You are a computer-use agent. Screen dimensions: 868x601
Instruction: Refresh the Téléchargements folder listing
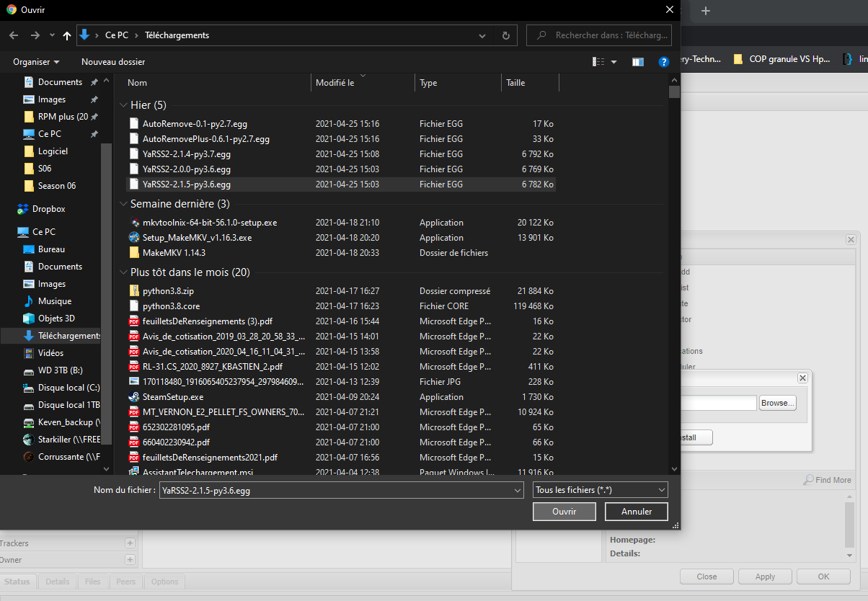[505, 35]
